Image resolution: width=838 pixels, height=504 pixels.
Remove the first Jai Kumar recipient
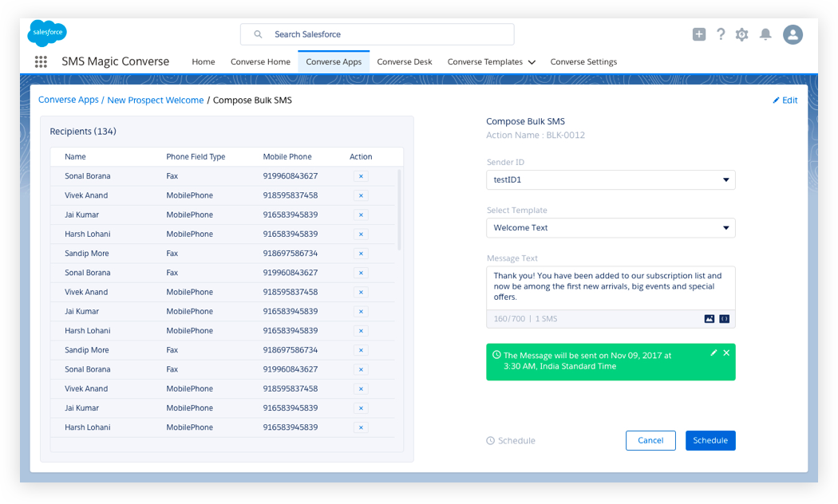(361, 215)
